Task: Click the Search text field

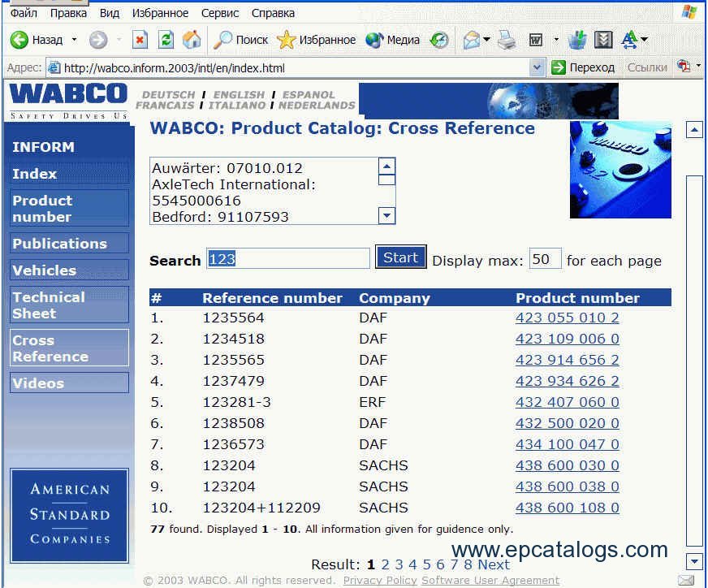Action: coord(288,259)
